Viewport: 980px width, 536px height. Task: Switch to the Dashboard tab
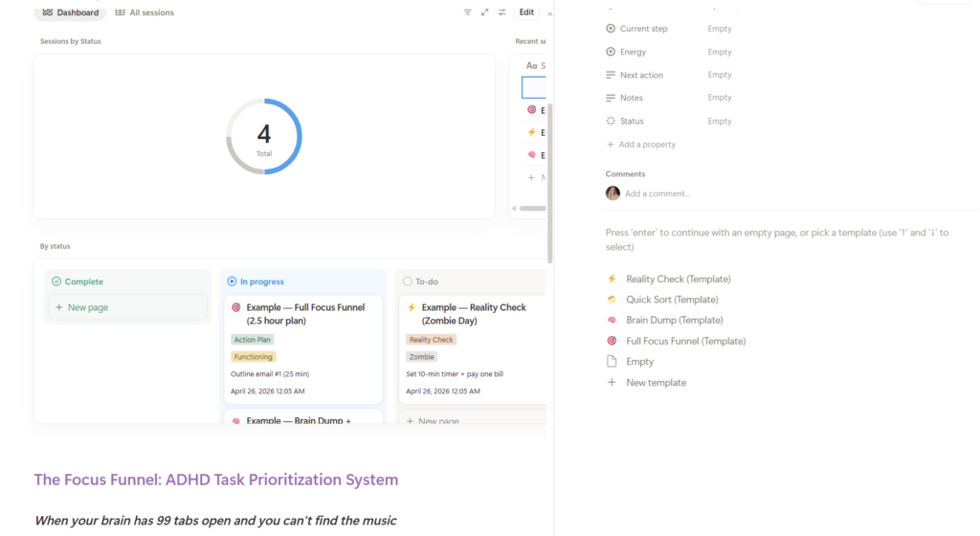(x=70, y=12)
